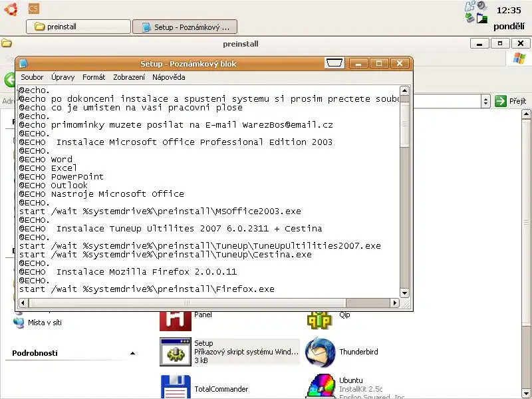Select the TotalCommander floppy disk icon

(x=176, y=386)
